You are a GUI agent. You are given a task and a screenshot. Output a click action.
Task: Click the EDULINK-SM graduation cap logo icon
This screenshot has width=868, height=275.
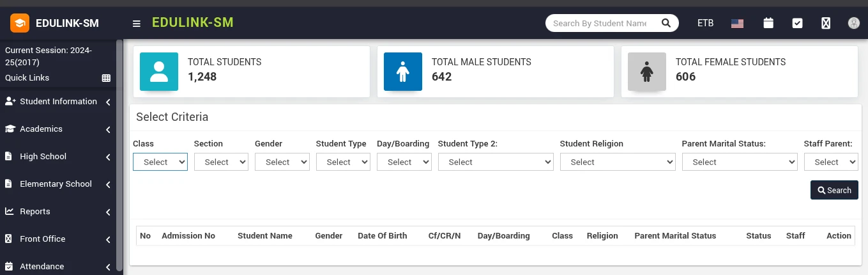click(20, 23)
